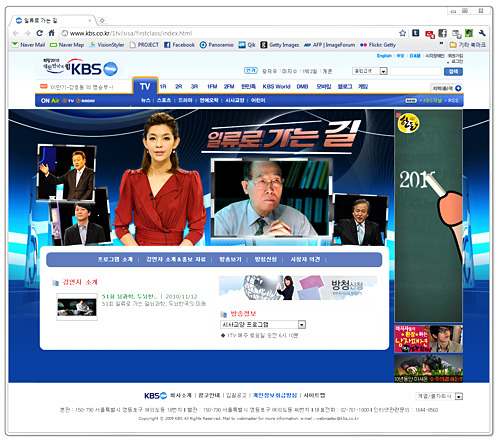Select the 1FM tab
Screen dimensions: 500x440
(212, 87)
